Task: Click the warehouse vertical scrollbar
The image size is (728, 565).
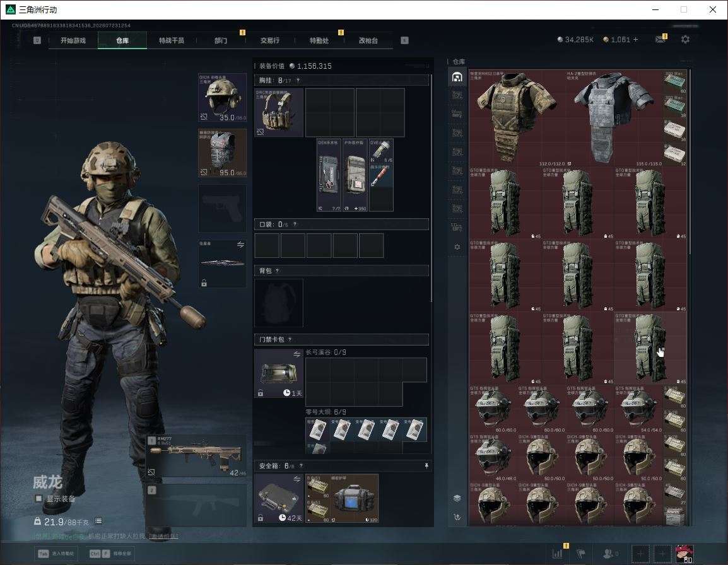Action: coord(690,163)
